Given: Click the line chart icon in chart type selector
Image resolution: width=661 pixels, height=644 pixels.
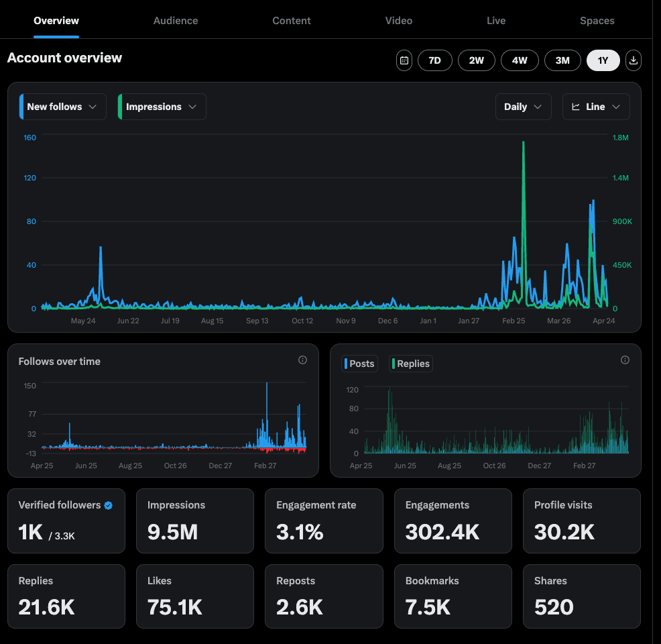Looking at the screenshot, I should pyautogui.click(x=576, y=107).
